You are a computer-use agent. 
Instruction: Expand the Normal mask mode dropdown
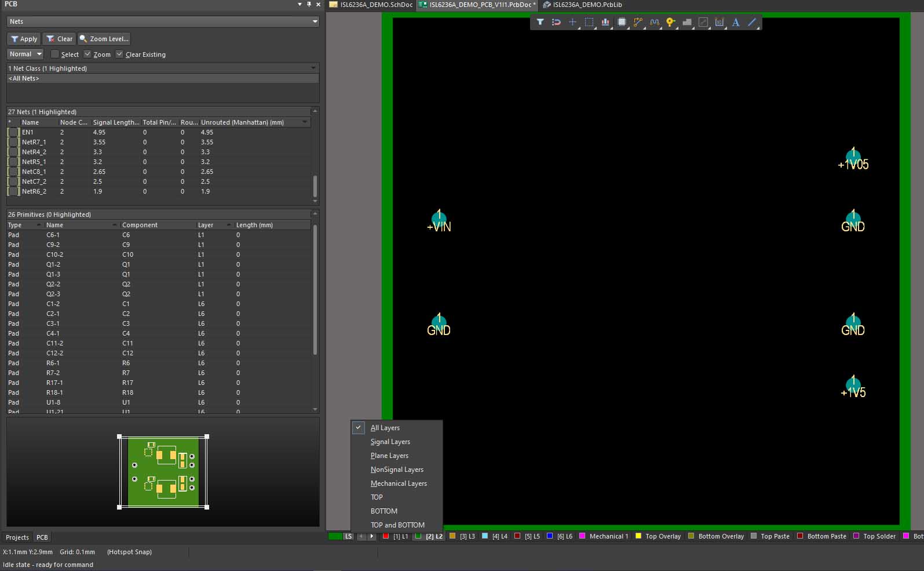tap(25, 54)
